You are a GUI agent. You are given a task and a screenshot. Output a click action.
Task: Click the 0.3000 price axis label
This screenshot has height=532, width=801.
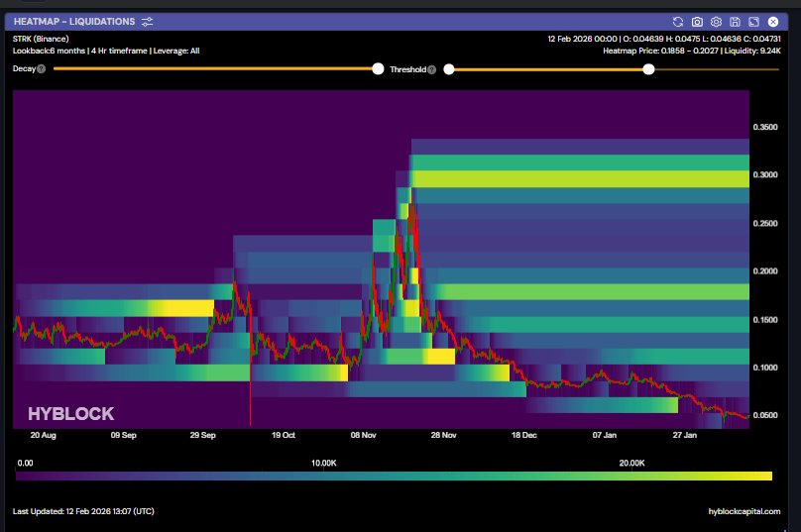(x=766, y=175)
